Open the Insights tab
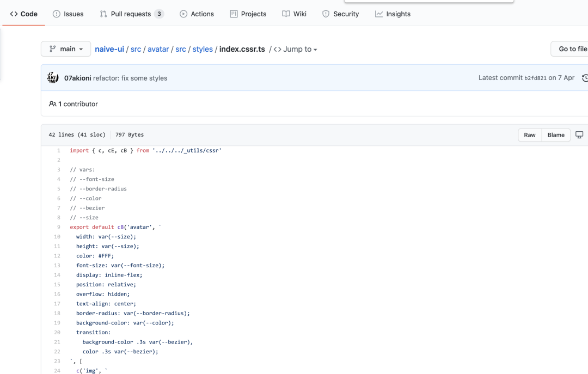Screen dimensions: 588x374 [x=393, y=14]
